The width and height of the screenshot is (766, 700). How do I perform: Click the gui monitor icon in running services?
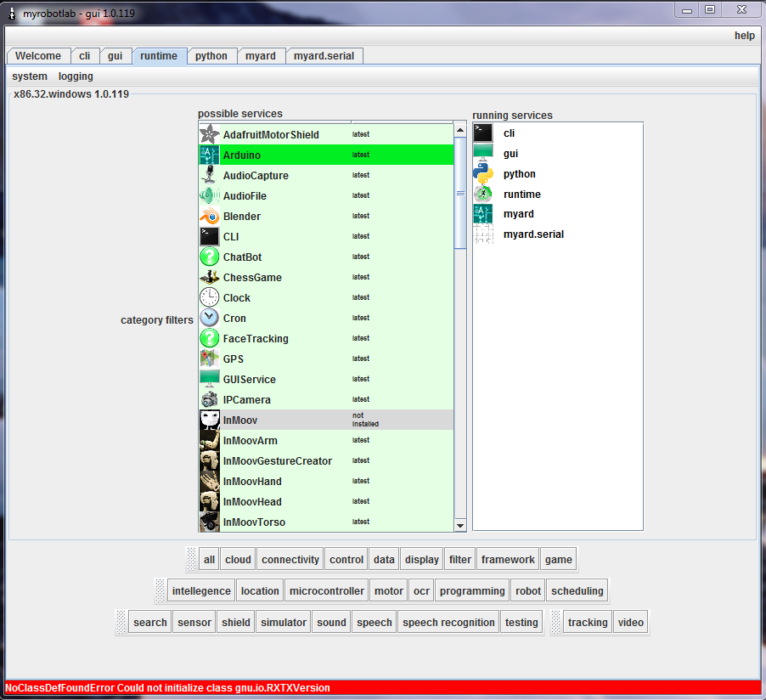point(483,154)
